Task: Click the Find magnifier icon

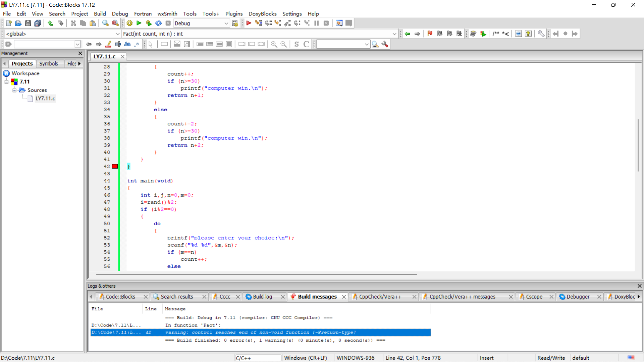Action: click(x=105, y=23)
